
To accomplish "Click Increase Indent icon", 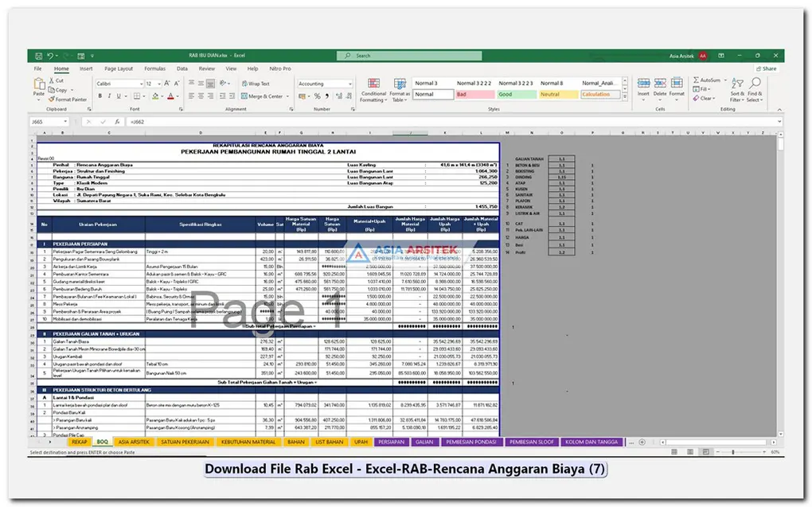I will tap(232, 96).
